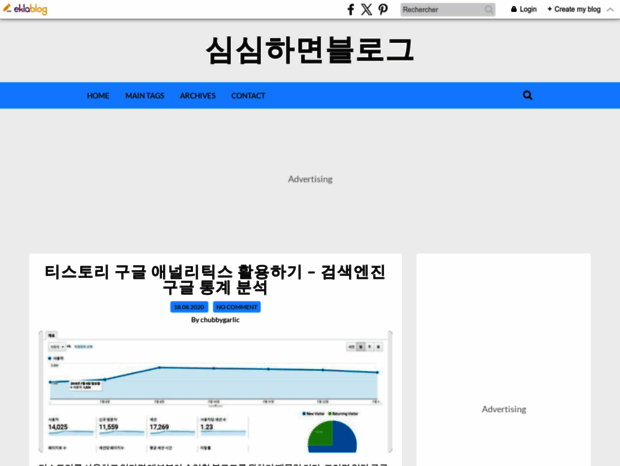Share the blog on Pinterest
The height and width of the screenshot is (466, 620).
(x=383, y=9)
